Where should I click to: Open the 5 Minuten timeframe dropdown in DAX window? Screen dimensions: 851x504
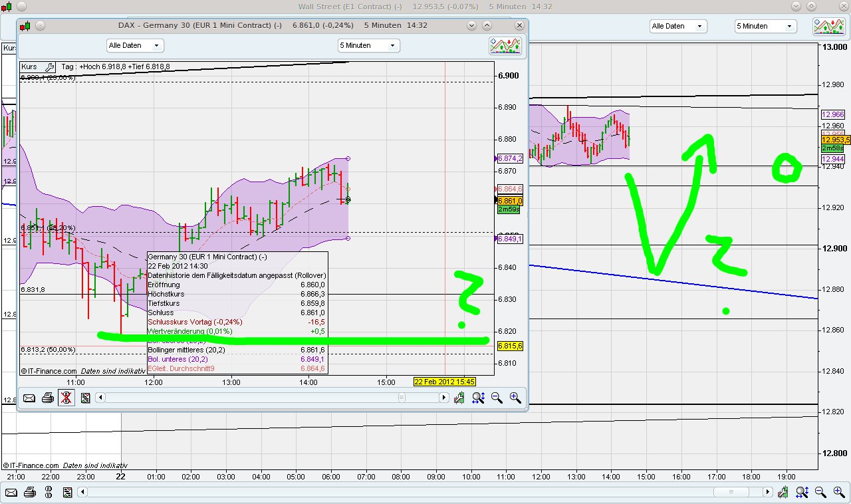click(x=366, y=45)
